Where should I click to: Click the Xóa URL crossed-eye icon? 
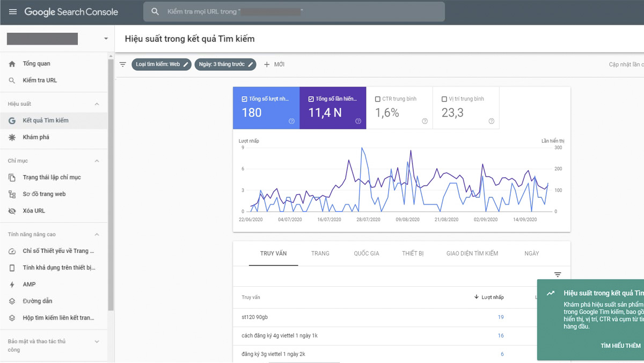[x=12, y=211]
